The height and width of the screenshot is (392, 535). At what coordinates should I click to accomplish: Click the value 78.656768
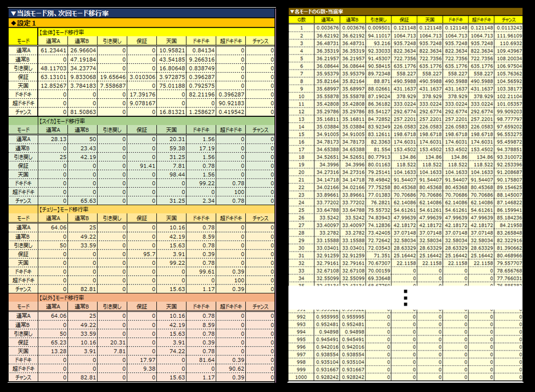[508, 271]
